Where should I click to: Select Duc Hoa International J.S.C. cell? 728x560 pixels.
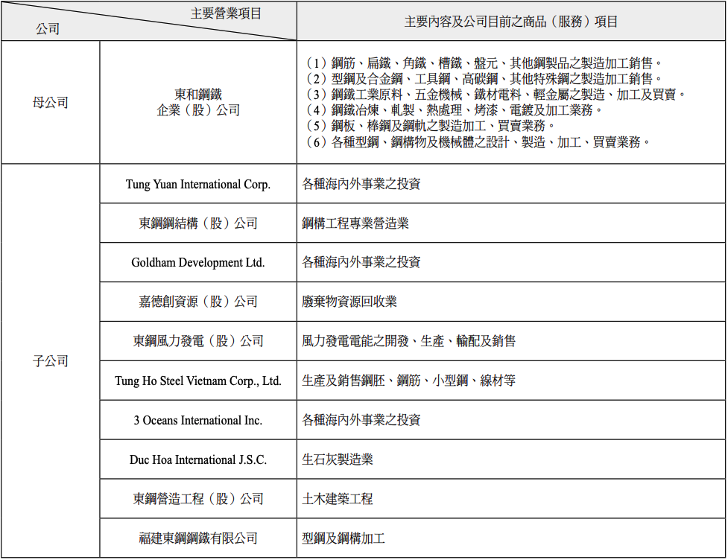[198, 459]
